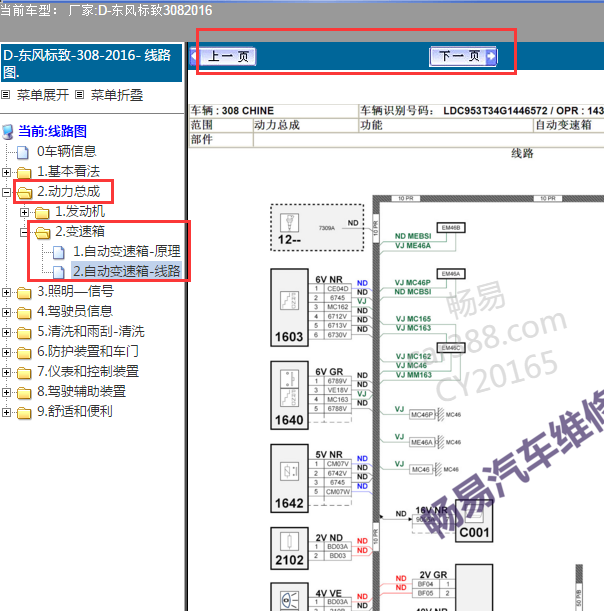Expand the 3.照明—信号 folder node
Image resolution: width=604 pixels, height=611 pixels.
pos(6,292)
